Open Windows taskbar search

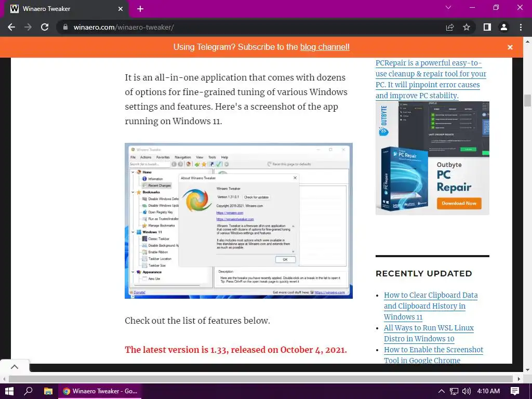point(28,391)
